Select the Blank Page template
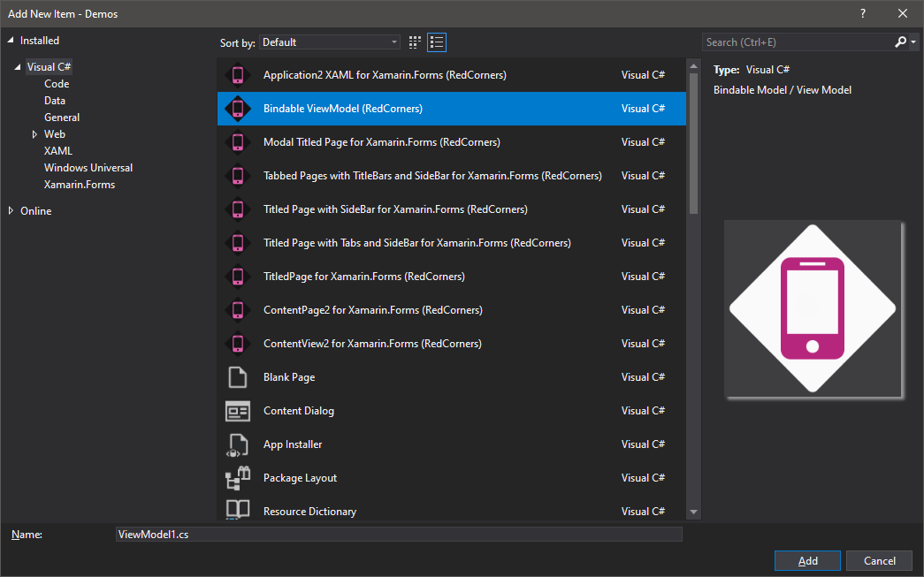Viewport: 924px width, 577px height. [x=452, y=376]
